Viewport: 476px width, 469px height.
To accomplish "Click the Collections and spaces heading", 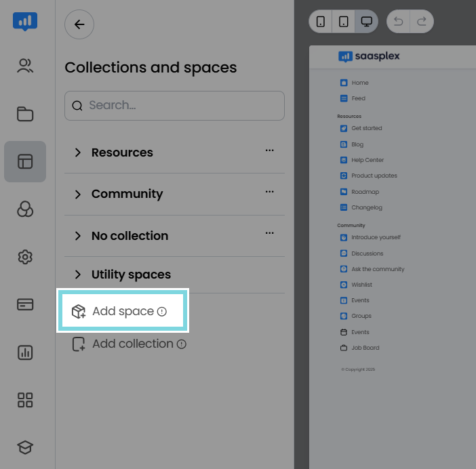I will 151,67.
